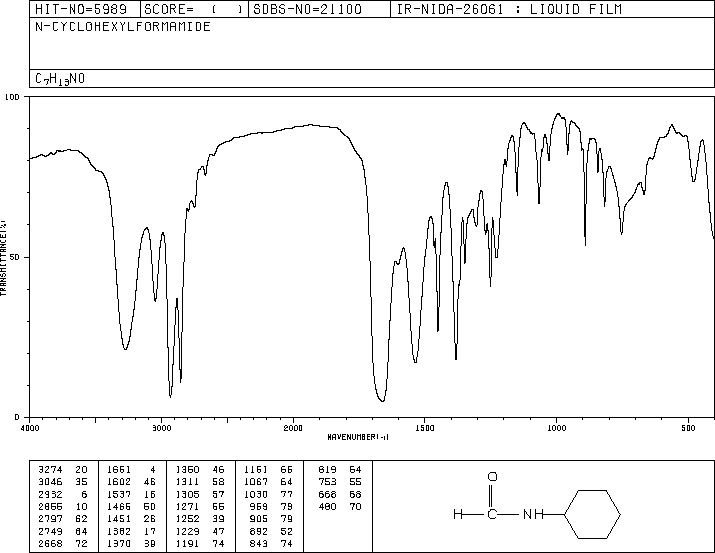This screenshot has height=553, width=715.
Task: Select peak table entry 2856
Action: click(x=50, y=506)
